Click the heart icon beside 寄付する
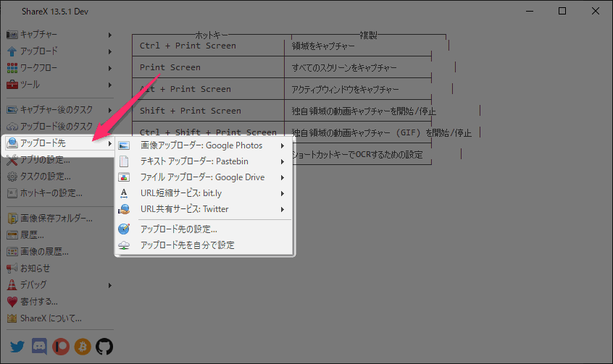 12,302
